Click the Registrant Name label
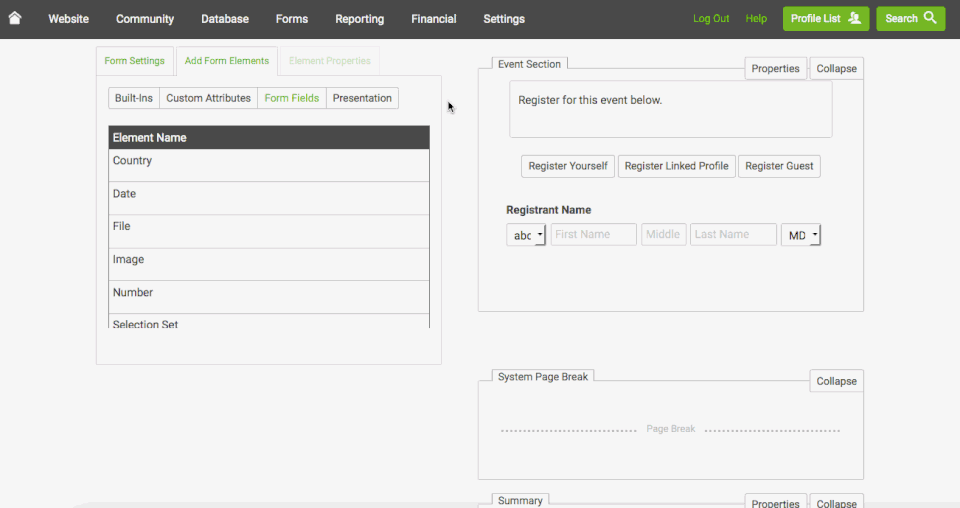This screenshot has height=508, width=960. click(549, 210)
